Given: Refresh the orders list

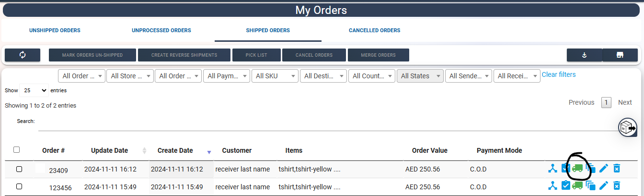Looking at the screenshot, I should pyautogui.click(x=23, y=55).
